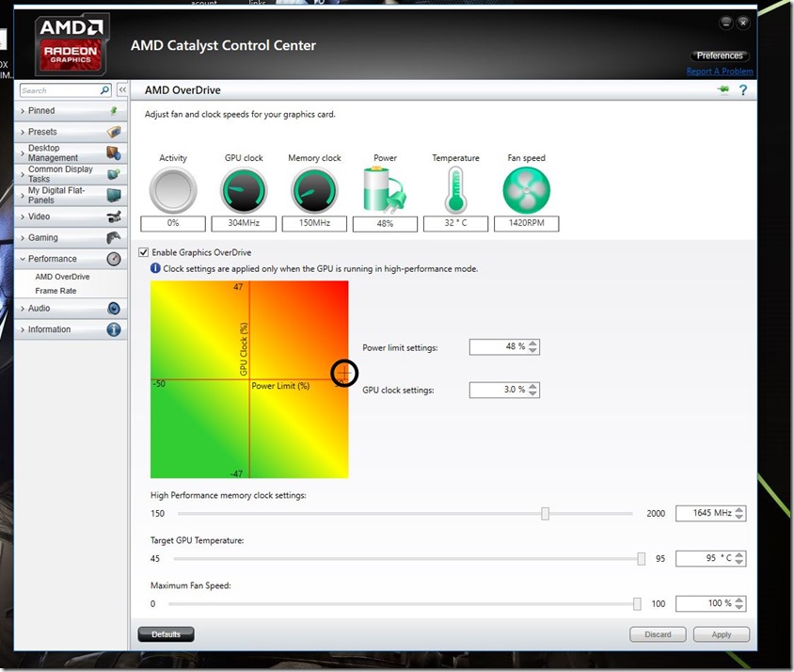Collapse the Performance section
Viewport: 794px width, 672px height.
[71, 259]
